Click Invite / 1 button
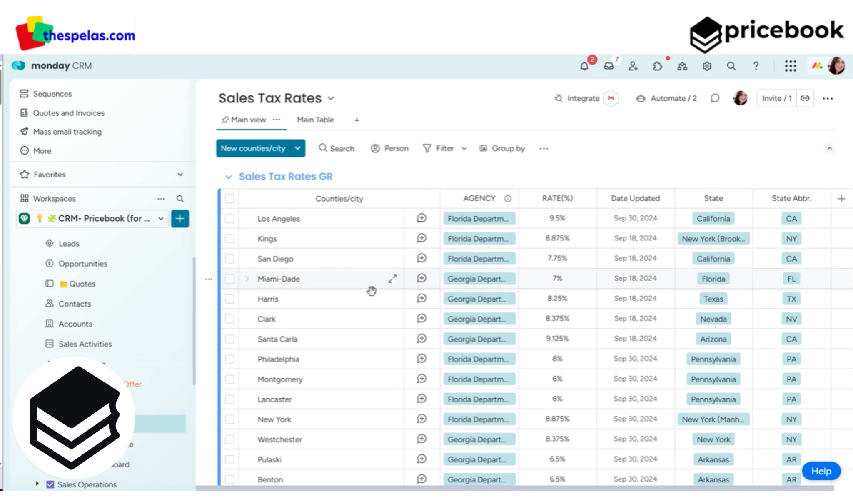 click(776, 98)
